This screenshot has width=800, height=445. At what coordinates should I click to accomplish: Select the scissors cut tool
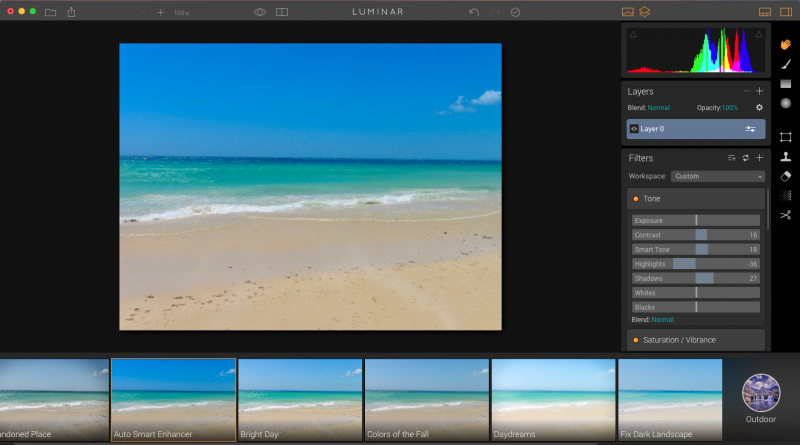[786, 215]
